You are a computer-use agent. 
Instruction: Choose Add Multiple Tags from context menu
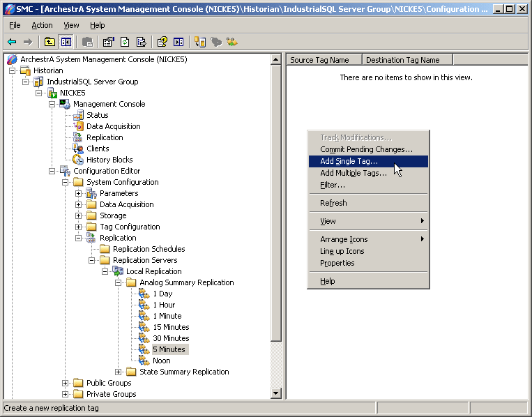point(368,173)
